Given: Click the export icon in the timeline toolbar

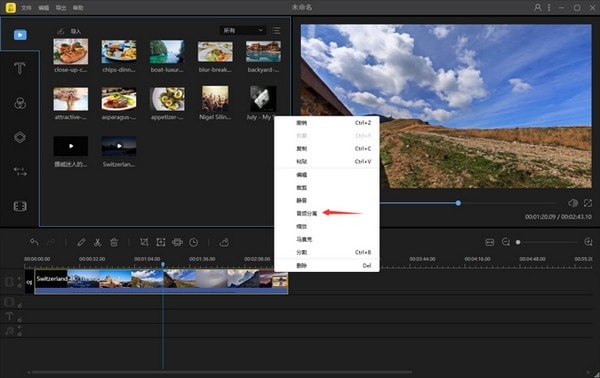Looking at the screenshot, I should pyautogui.click(x=225, y=242).
